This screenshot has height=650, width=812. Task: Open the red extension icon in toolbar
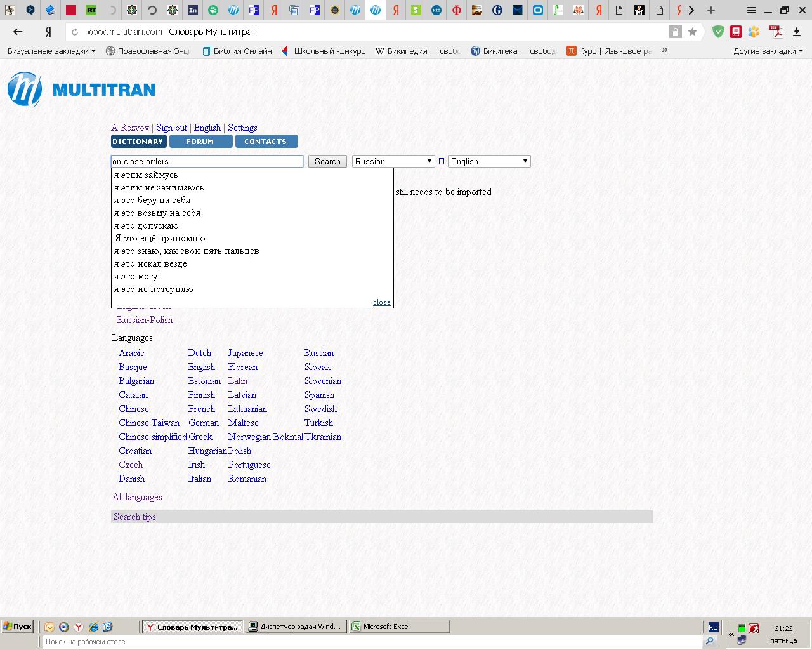coord(736,32)
